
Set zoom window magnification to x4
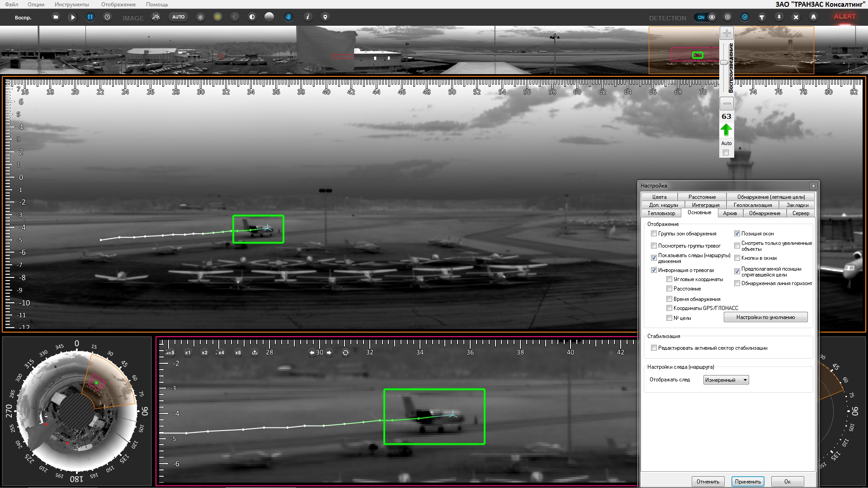click(x=221, y=352)
